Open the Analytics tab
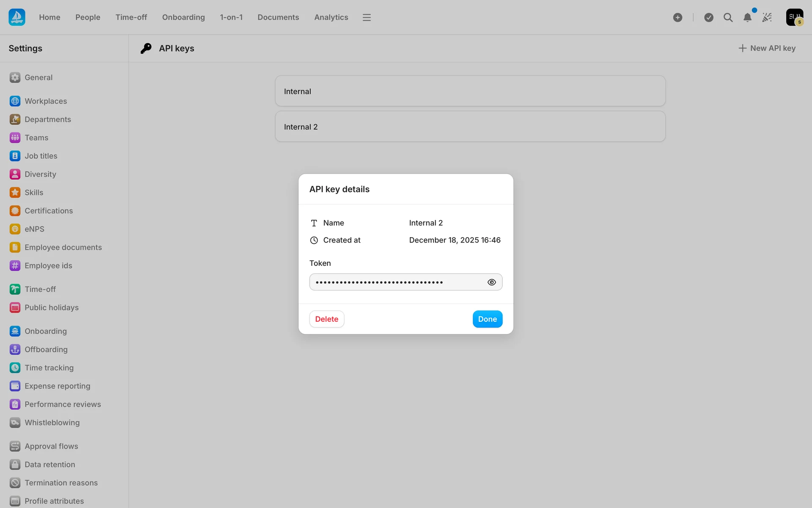 [331, 17]
